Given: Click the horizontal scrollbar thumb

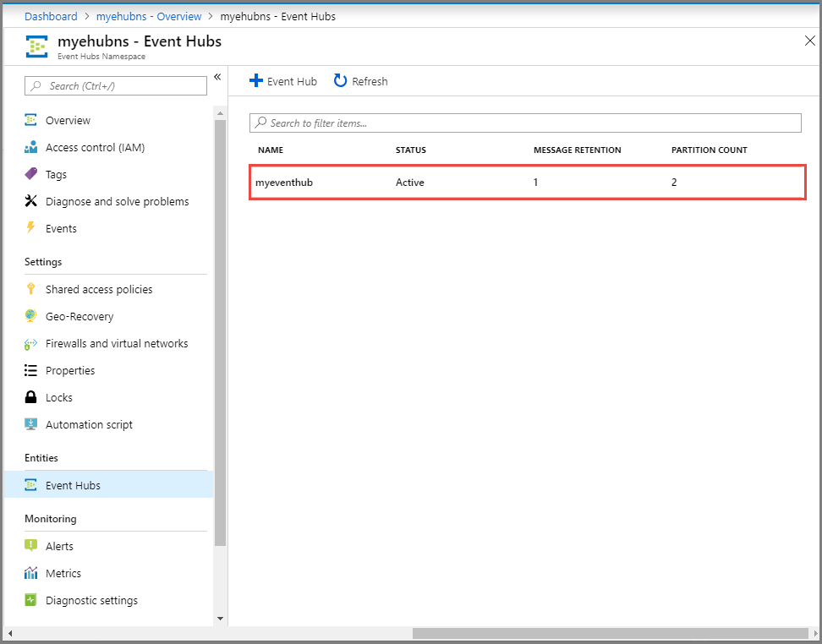Looking at the screenshot, I should pos(611,634).
